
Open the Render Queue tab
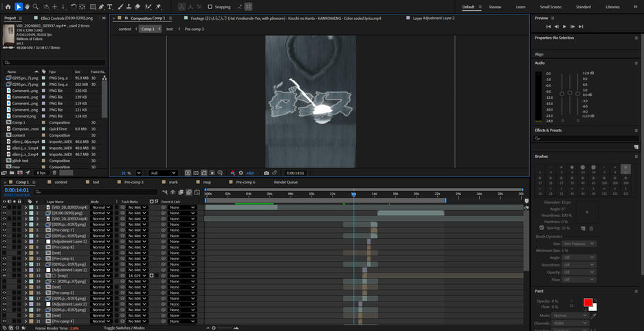point(285,182)
